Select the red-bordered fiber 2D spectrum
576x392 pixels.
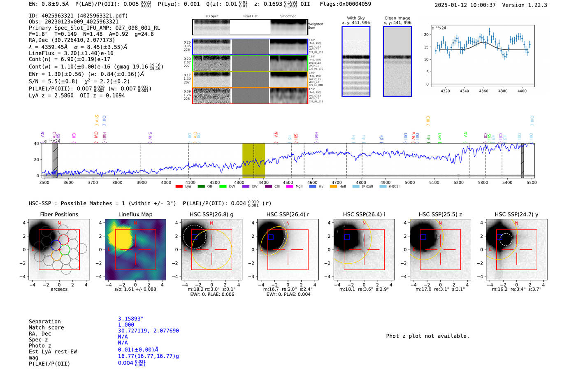(250, 95)
